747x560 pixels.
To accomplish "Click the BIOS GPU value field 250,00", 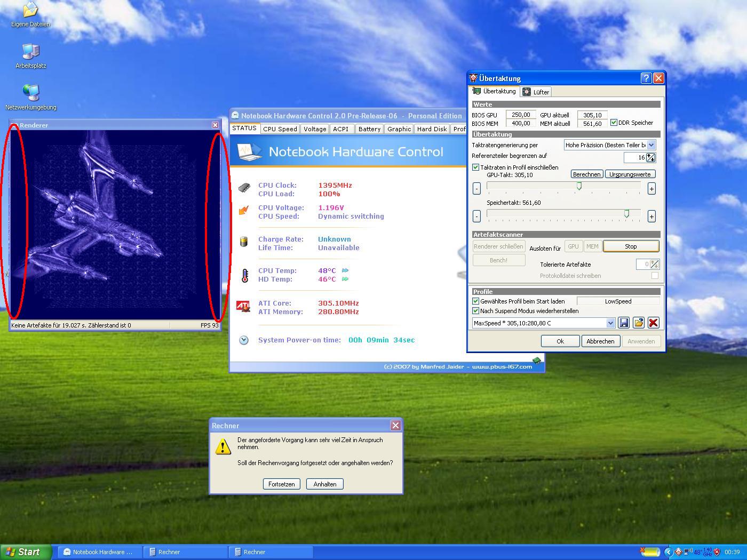I will (x=520, y=115).
